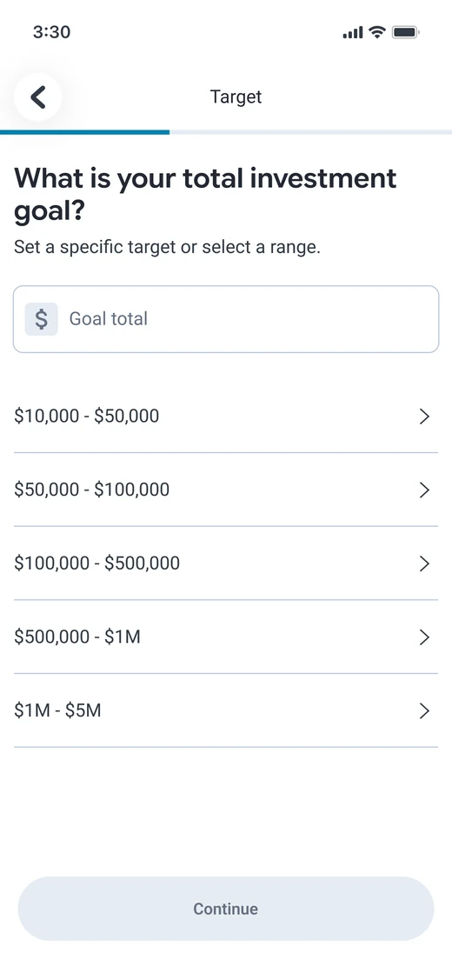Tap the battery status icon
452x980 pixels.
click(405, 32)
